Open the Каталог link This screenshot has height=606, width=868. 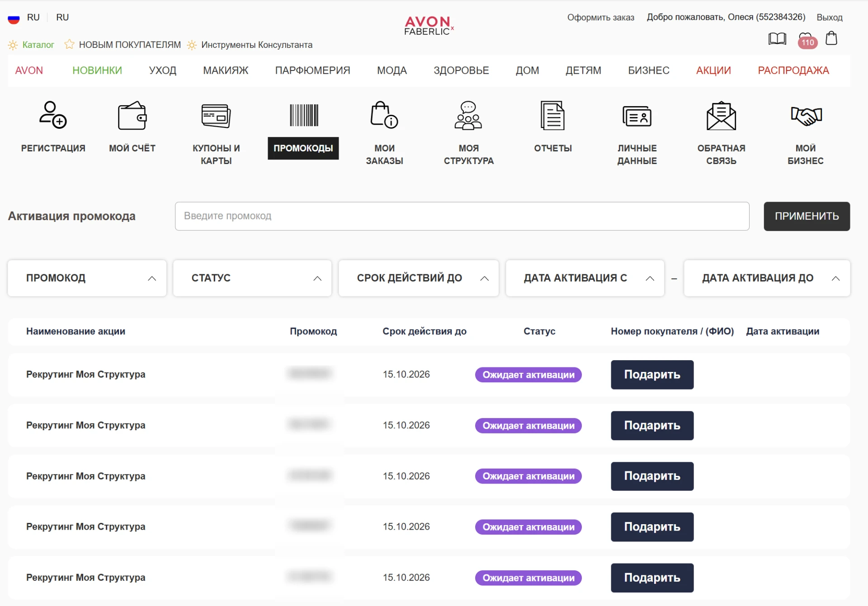pos(38,45)
